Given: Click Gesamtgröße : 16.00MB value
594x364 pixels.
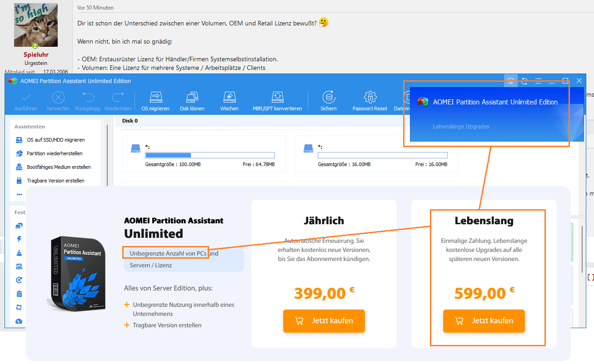Looking at the screenshot, I should pos(344,164).
